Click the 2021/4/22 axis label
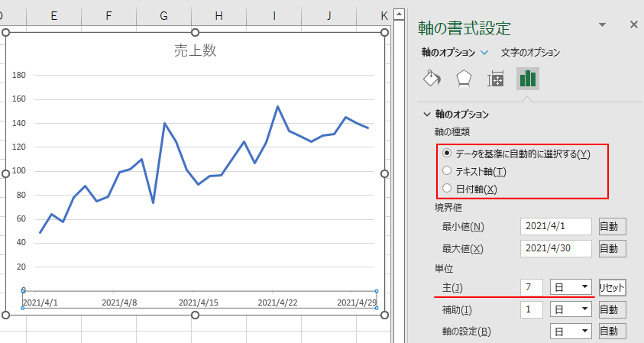Viewport: 644px width, 343px height. (x=277, y=303)
